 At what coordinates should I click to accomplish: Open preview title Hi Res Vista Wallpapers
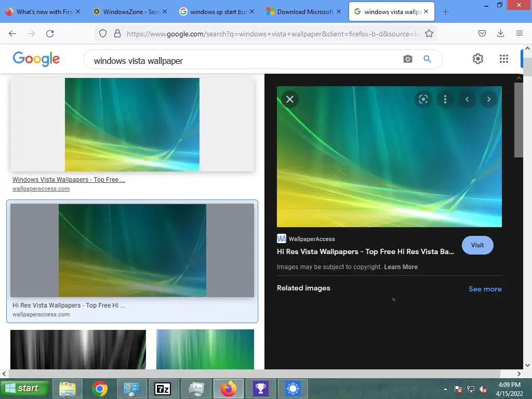365,252
